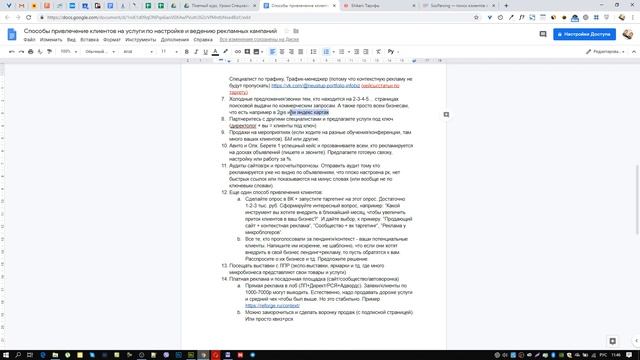Print the document with the printer icon
The image size is (640, 360).
(x=31, y=52)
